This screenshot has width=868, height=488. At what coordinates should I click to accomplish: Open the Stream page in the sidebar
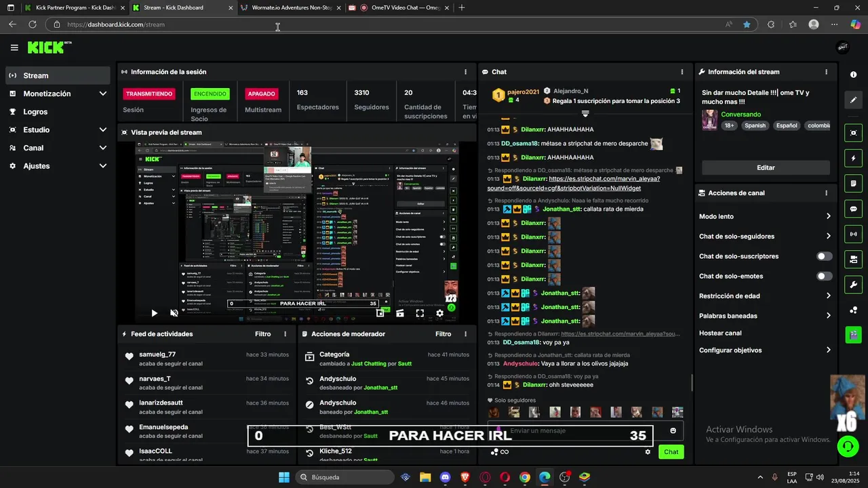coord(58,75)
